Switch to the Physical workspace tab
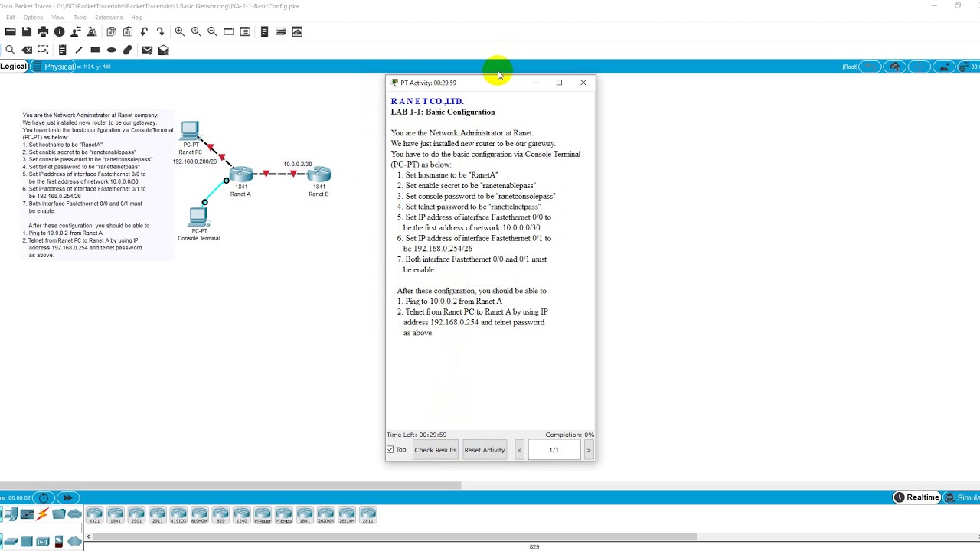This screenshot has width=980, height=551. click(x=54, y=67)
